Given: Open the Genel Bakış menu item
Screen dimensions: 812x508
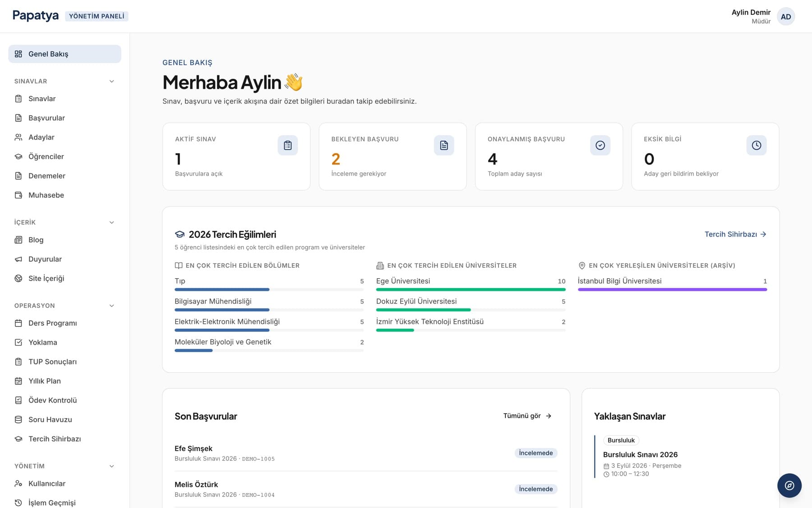Looking at the screenshot, I should click(65, 54).
